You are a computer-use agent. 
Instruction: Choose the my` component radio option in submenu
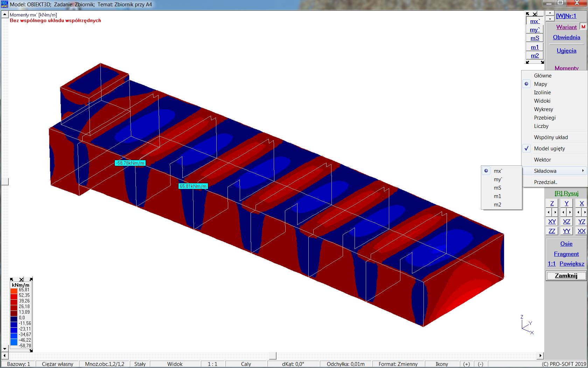coord(498,179)
